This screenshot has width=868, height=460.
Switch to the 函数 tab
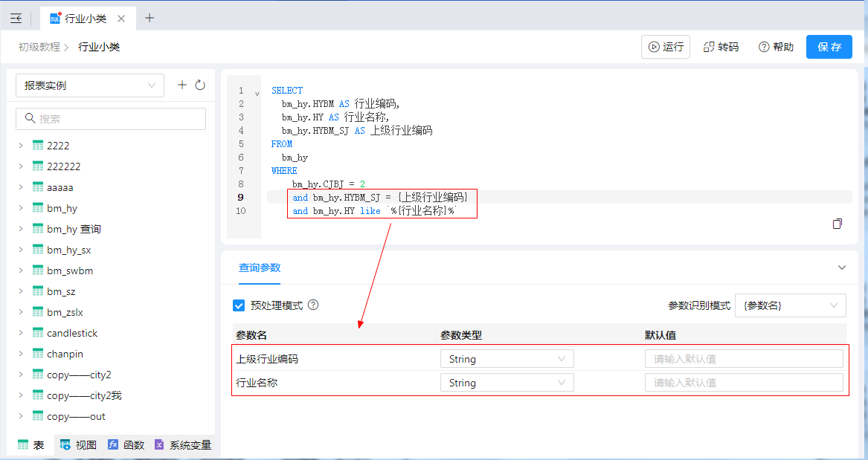point(126,445)
